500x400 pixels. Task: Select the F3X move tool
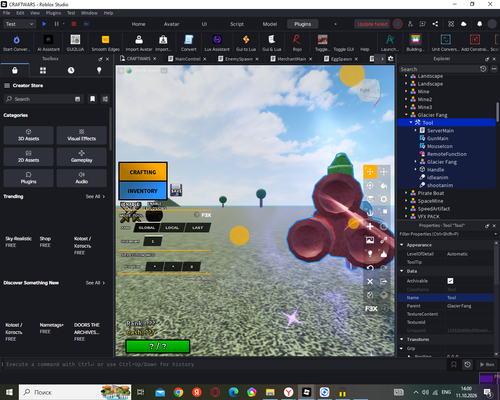pyautogui.click(x=370, y=172)
